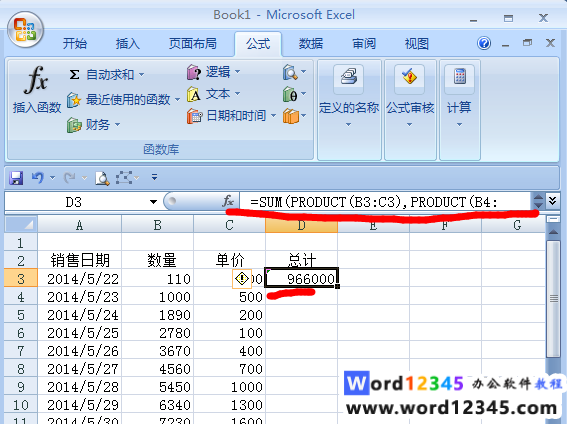Select the 数量 header cell
Viewport: 567px width, 424px height.
(157, 260)
